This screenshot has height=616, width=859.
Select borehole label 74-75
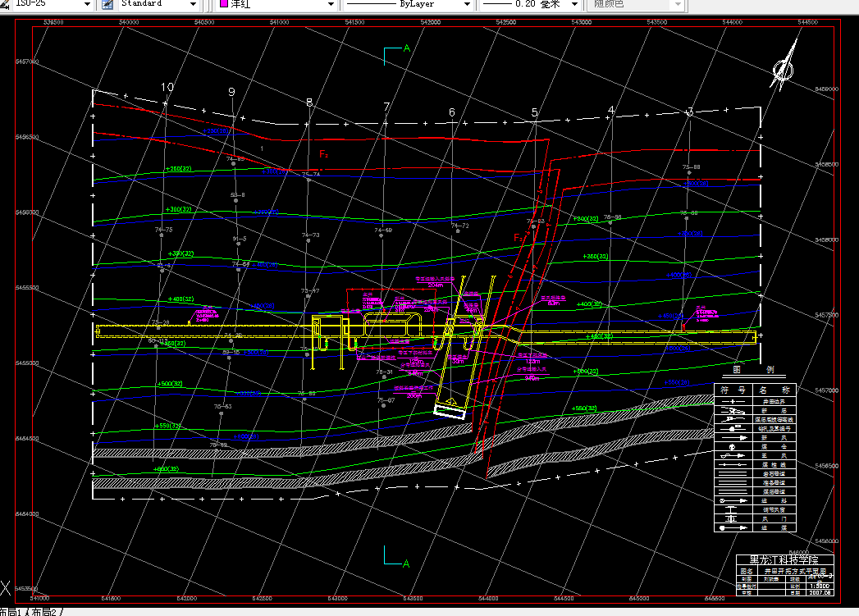point(163,230)
